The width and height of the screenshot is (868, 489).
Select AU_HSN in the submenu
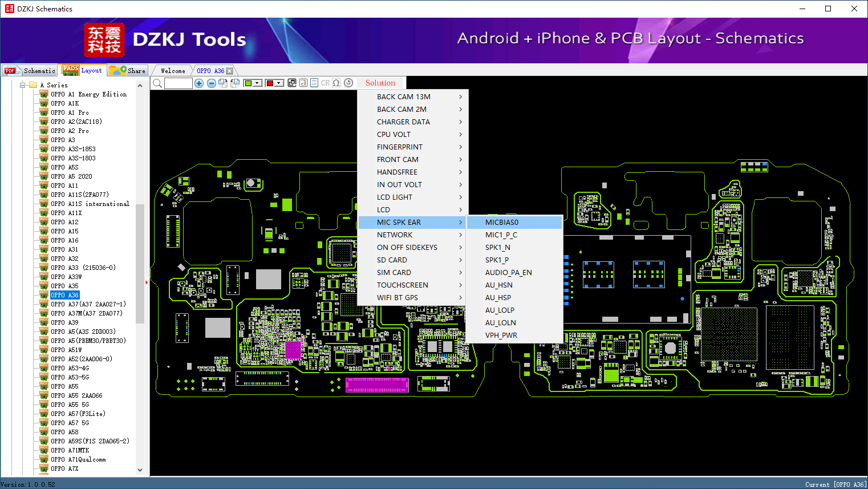click(514, 285)
